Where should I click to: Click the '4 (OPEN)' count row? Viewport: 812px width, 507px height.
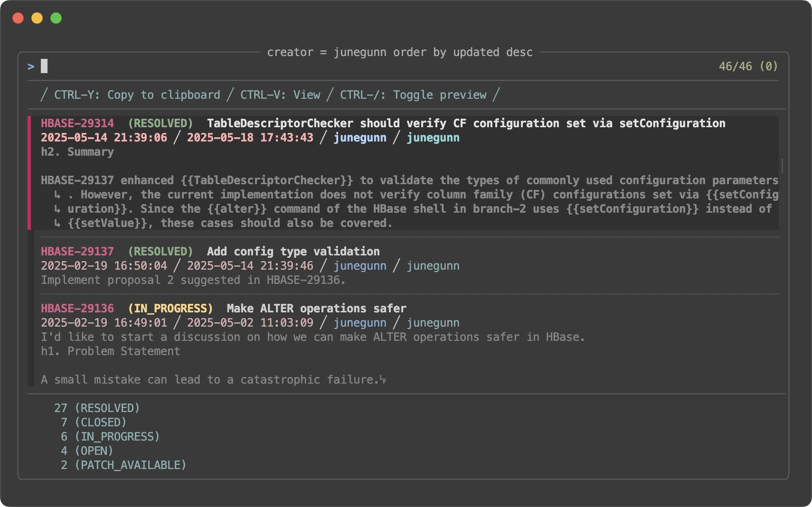(x=87, y=451)
